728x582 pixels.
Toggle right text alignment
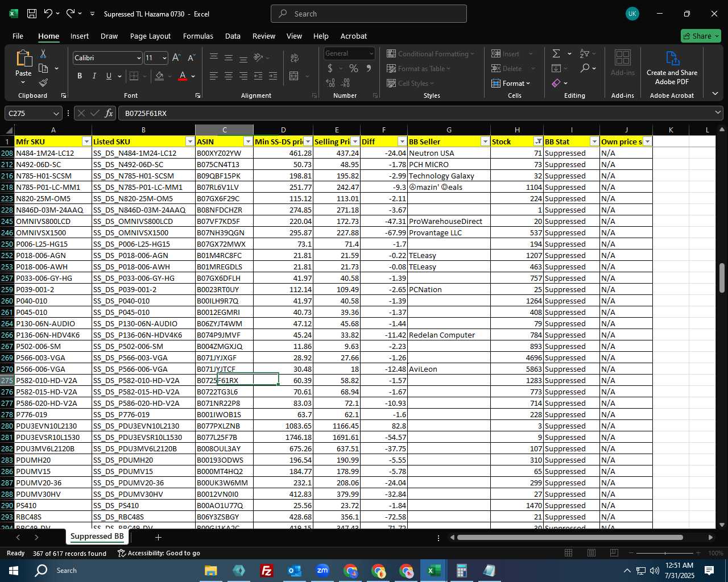coord(243,76)
